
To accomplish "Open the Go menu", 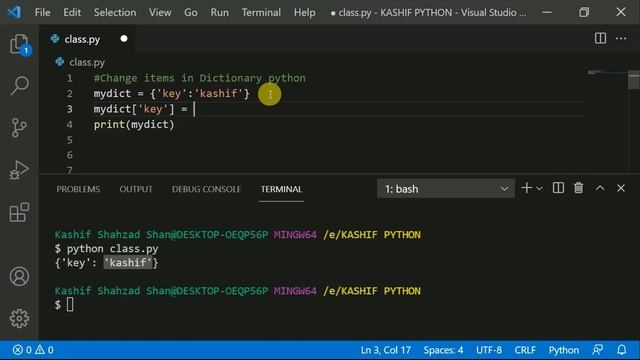I will pos(191,12).
